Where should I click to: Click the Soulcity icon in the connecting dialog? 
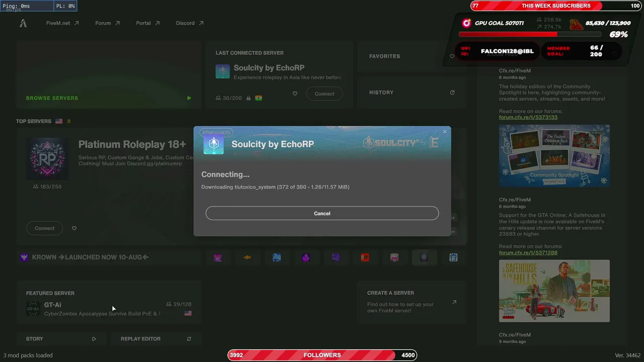(x=213, y=144)
